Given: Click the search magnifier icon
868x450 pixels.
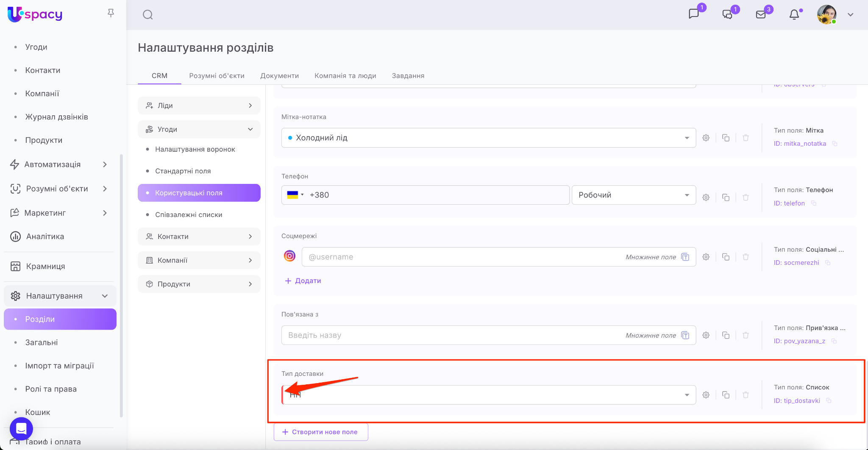Looking at the screenshot, I should 147,15.
